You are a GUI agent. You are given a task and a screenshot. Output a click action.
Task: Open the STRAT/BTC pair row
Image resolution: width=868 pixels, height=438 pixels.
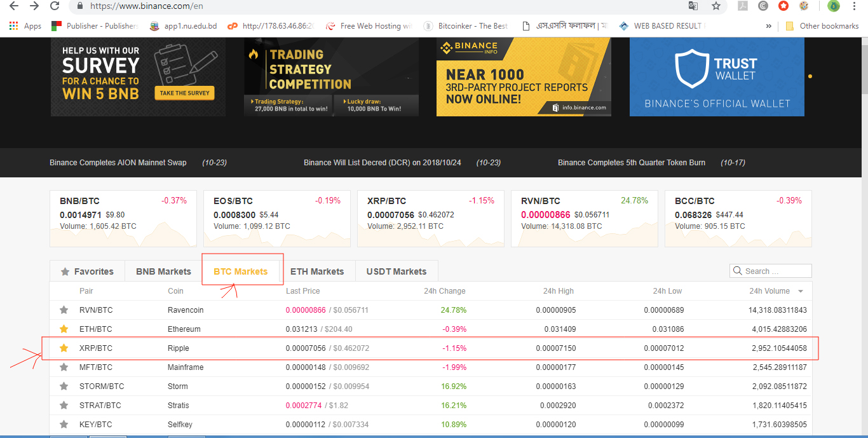(x=431, y=406)
